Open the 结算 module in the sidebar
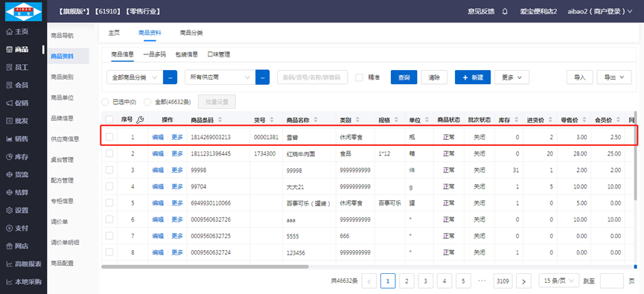Viewport: 644px width, 294px height. point(17,193)
